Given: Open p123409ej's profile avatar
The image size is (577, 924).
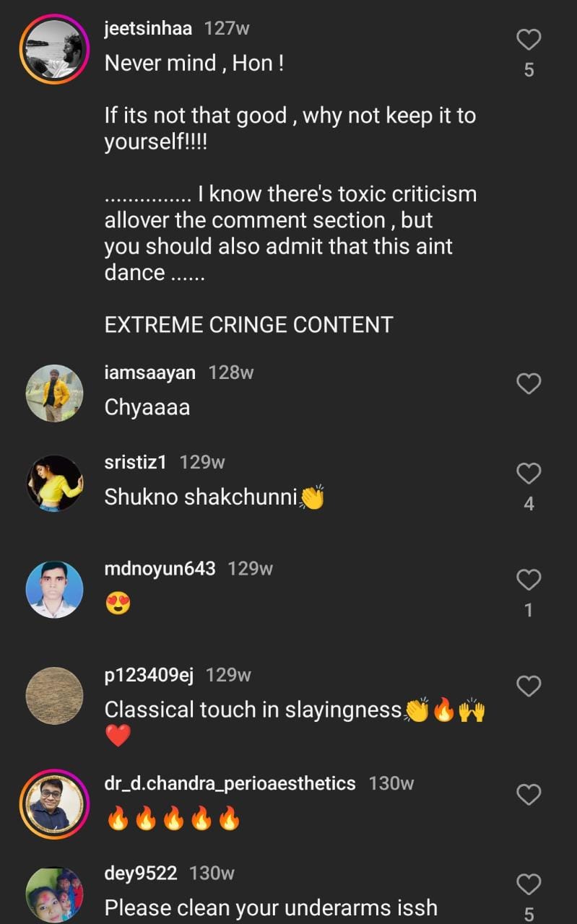Looking at the screenshot, I should (x=54, y=696).
